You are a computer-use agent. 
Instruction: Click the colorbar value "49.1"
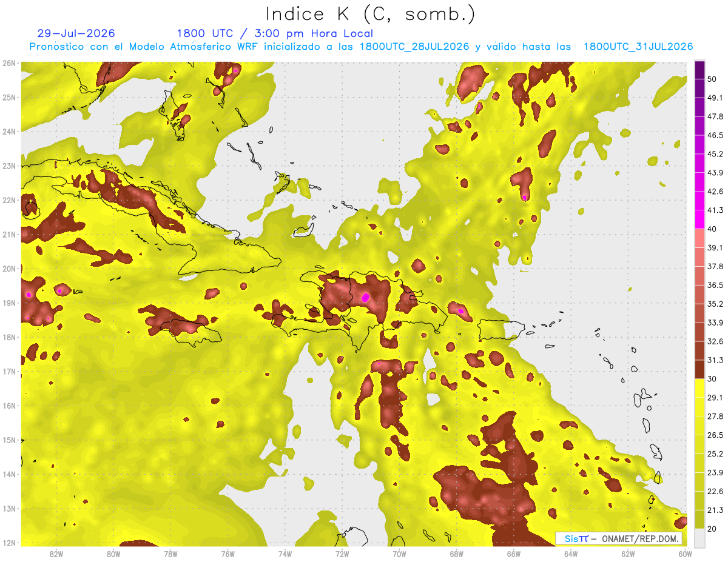click(715, 98)
